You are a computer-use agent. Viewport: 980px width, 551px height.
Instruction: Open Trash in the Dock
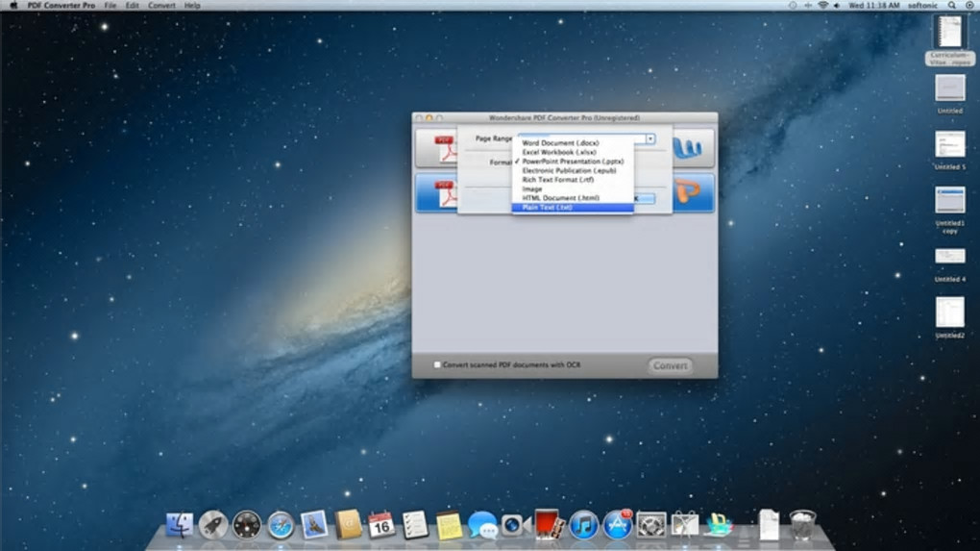(x=802, y=525)
